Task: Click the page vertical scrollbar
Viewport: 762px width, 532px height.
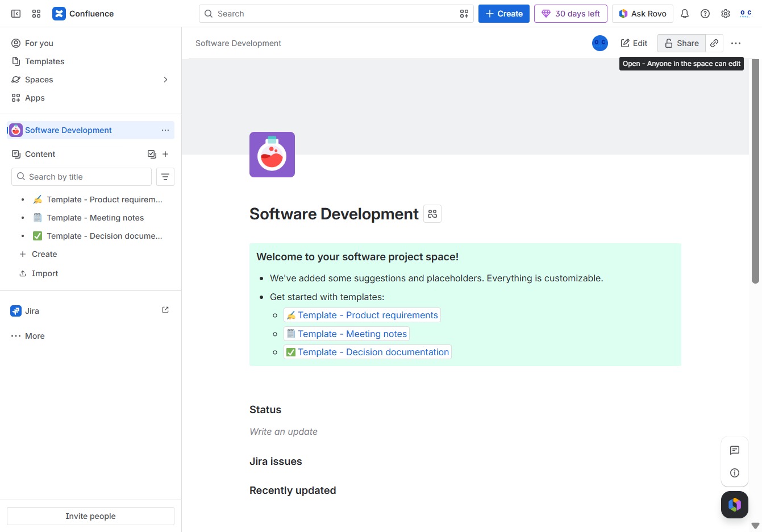Action: coord(755,171)
